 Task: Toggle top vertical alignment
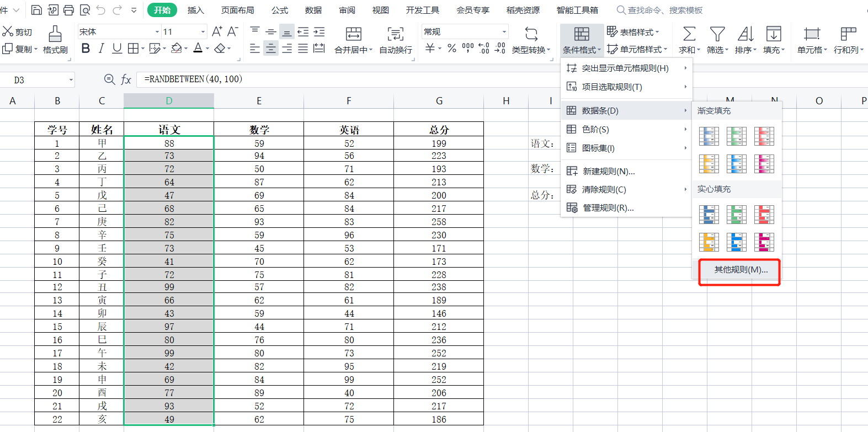[254, 31]
